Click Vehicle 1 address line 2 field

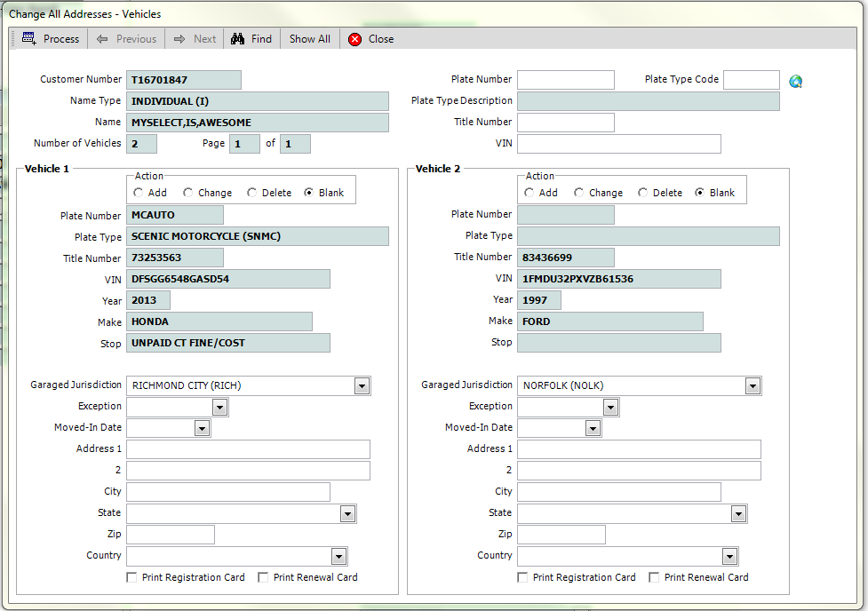click(248, 471)
